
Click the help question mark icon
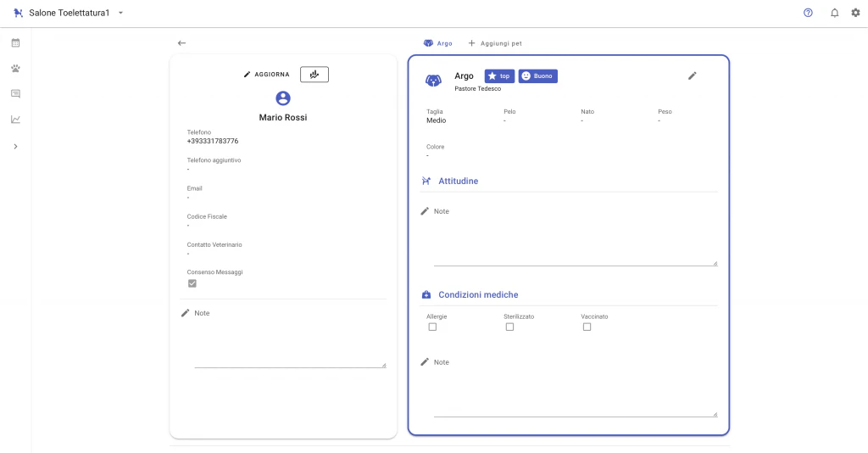pyautogui.click(x=808, y=14)
